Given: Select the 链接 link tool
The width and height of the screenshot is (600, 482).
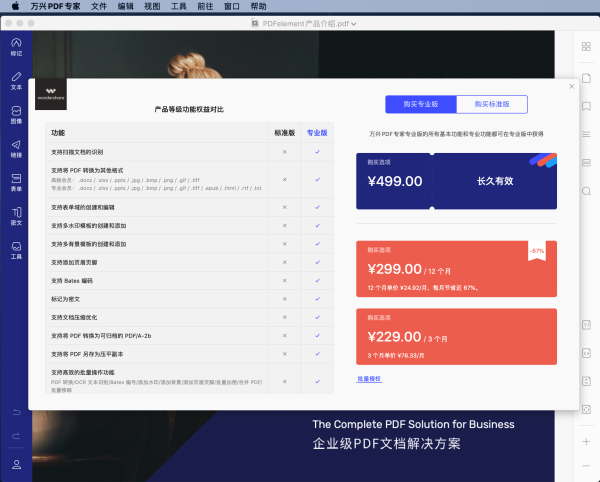Looking at the screenshot, I should pyautogui.click(x=16, y=148).
